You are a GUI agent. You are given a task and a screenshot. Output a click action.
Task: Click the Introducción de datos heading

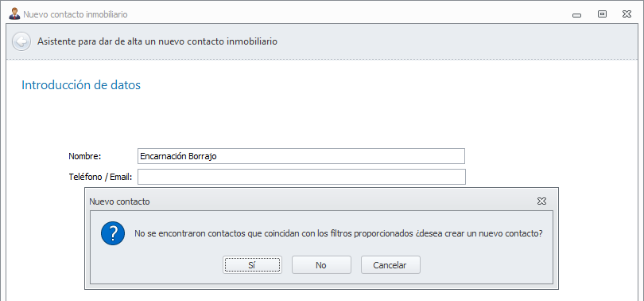point(81,85)
